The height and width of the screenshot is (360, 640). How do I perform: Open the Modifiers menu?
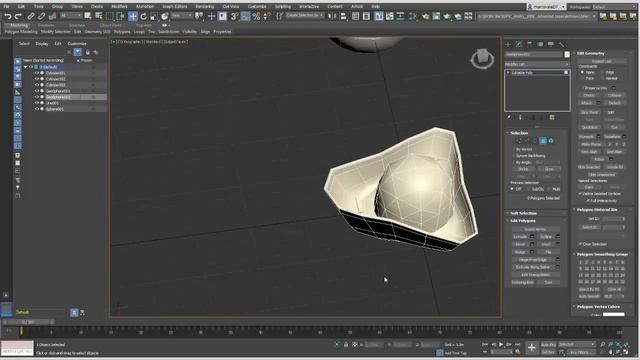[119, 7]
